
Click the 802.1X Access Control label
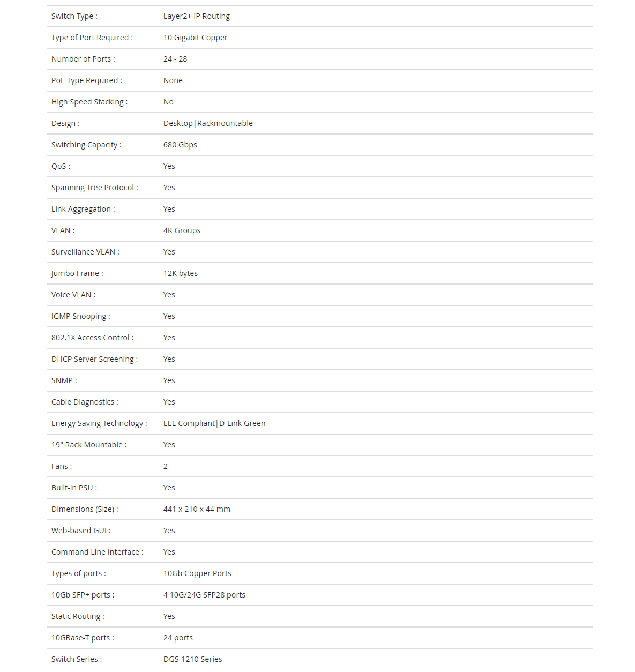(x=92, y=338)
